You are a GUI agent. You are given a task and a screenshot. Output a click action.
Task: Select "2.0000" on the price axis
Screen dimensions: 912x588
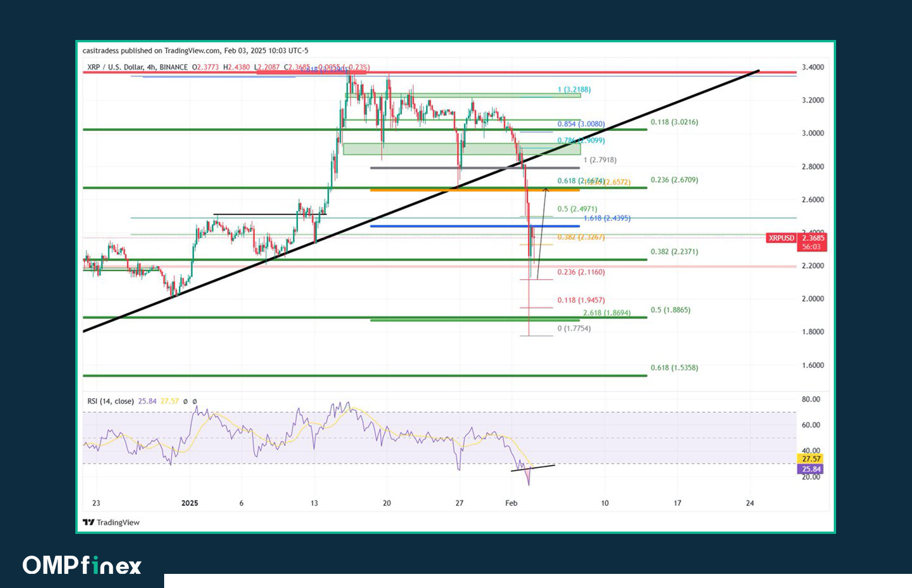click(813, 299)
